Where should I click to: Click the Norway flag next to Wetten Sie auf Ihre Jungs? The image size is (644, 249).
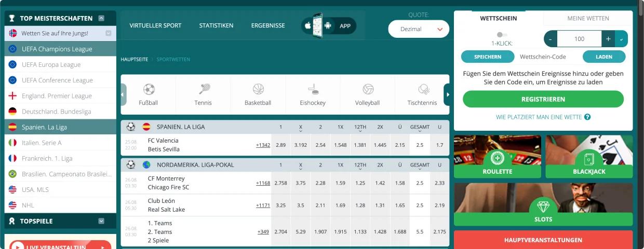click(x=13, y=33)
